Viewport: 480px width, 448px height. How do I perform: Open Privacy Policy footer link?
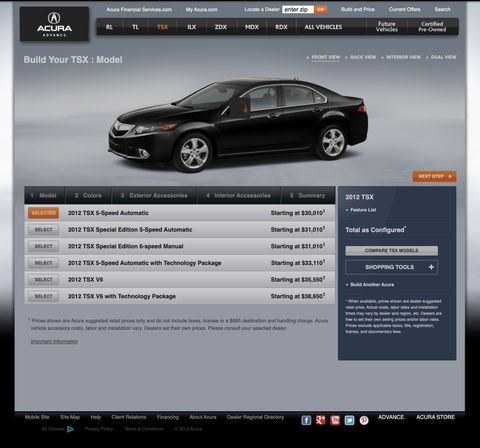[x=99, y=429]
